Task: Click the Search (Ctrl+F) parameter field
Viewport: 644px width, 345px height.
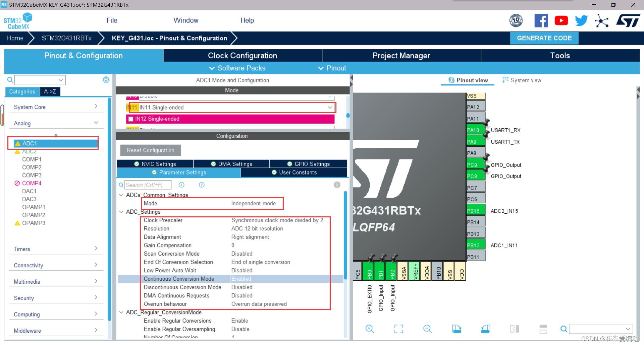Action: point(148,185)
